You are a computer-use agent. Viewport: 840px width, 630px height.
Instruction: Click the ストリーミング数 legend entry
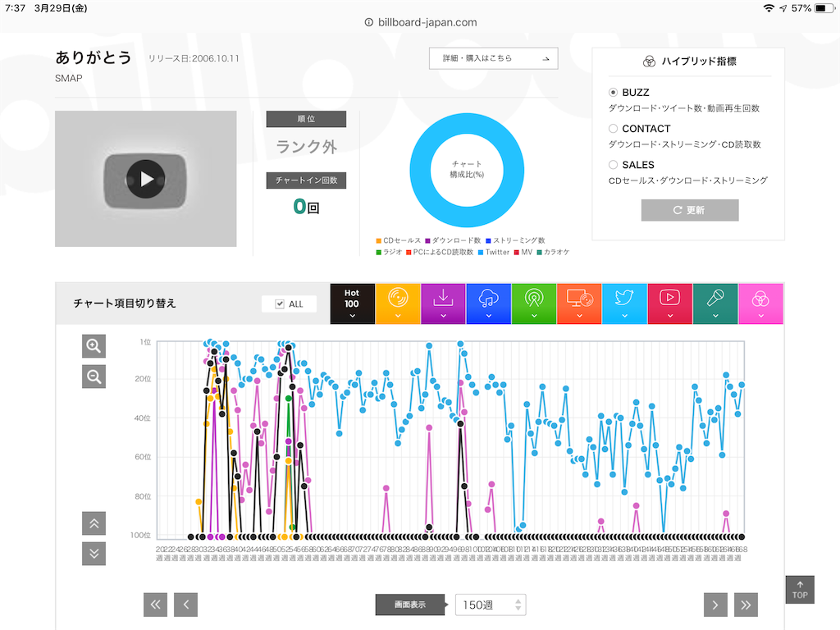pyautogui.click(x=515, y=240)
